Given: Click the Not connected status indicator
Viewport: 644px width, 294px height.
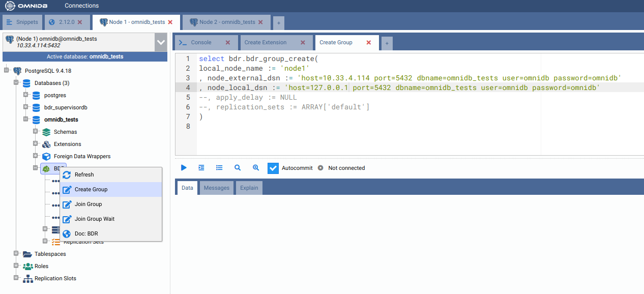Looking at the screenshot, I should 341,168.
